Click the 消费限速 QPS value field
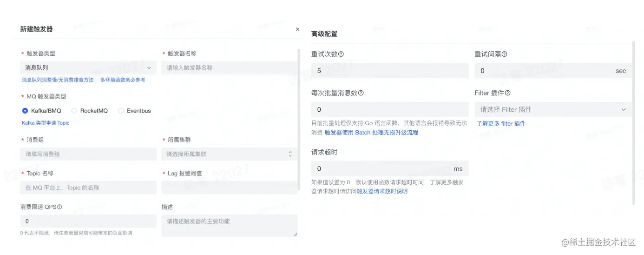The height and width of the screenshot is (255, 644). tap(88, 221)
